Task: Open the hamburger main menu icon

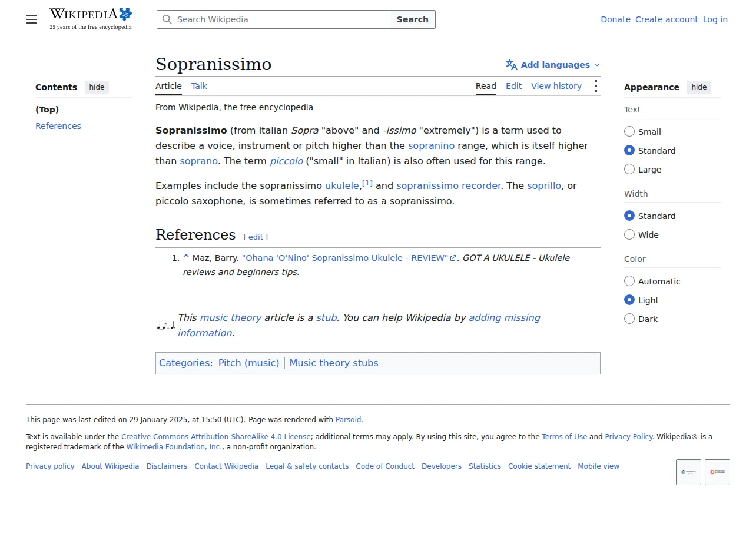Action: coord(32,19)
